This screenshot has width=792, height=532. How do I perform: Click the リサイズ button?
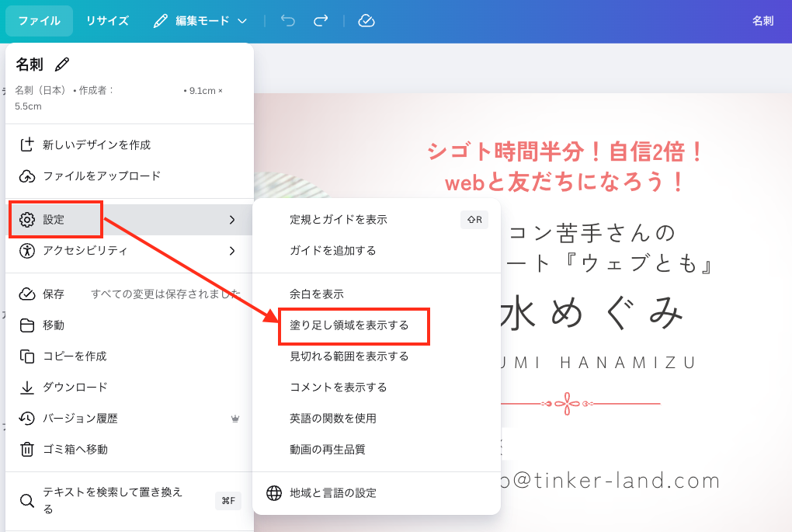coord(107,21)
